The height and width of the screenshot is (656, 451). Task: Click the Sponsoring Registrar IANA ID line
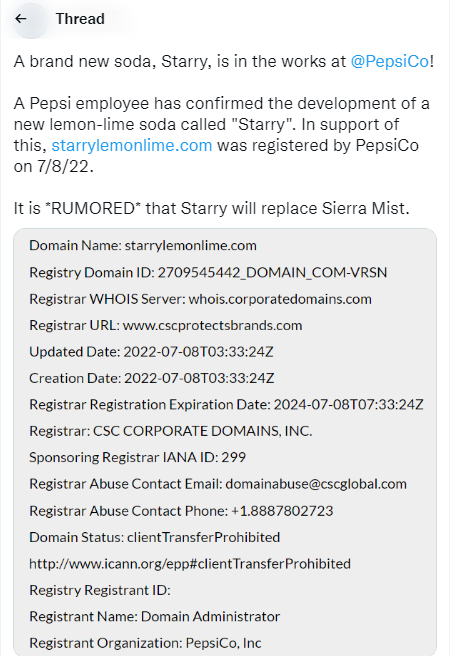point(137,457)
